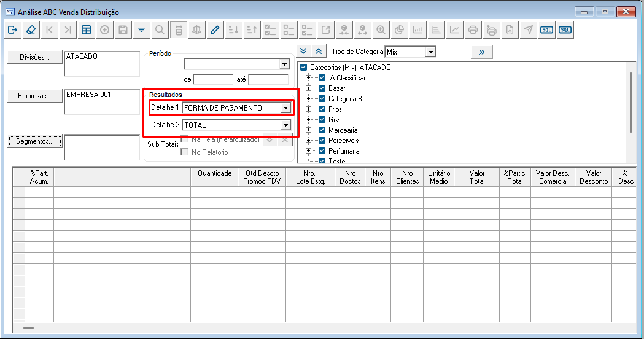The image size is (644, 339).
Task: Expand the Perfumaria tree node
Action: tap(308, 151)
